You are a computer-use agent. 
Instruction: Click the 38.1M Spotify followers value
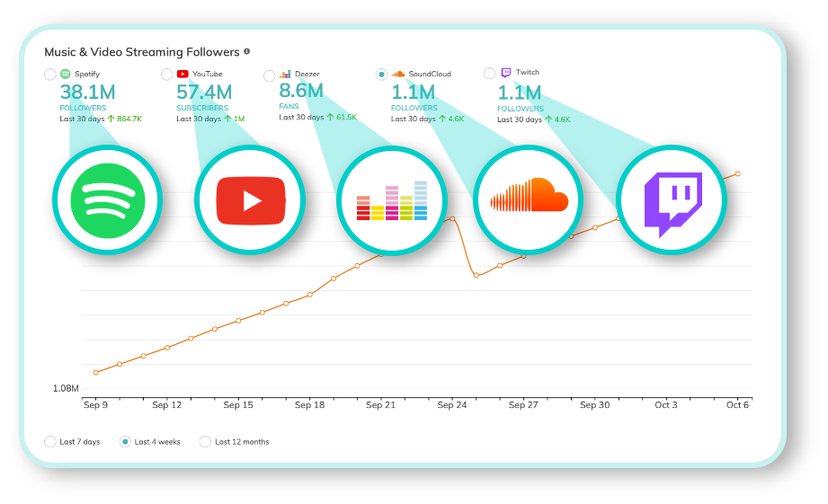pyautogui.click(x=88, y=93)
